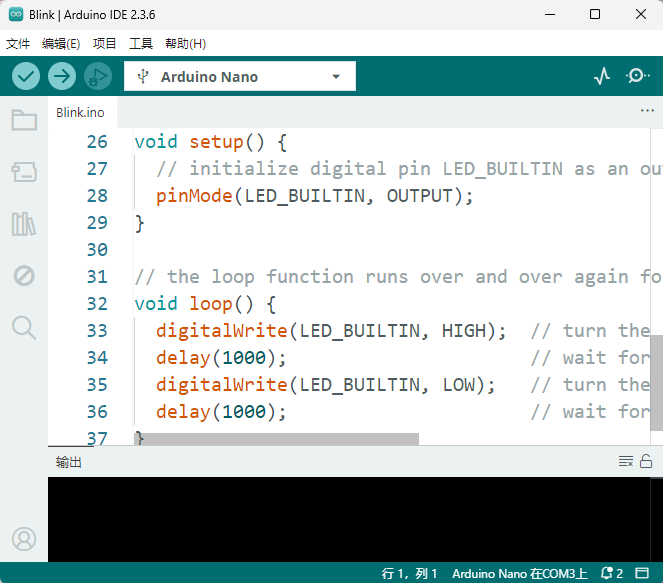Click the loop function name

211,304
